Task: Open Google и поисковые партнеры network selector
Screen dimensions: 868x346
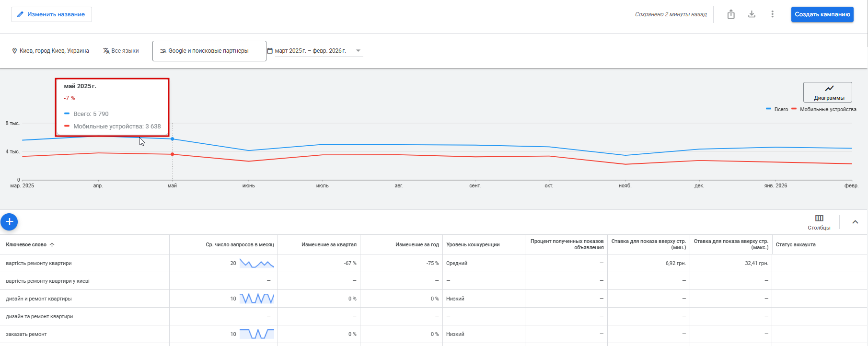Action: tap(209, 51)
